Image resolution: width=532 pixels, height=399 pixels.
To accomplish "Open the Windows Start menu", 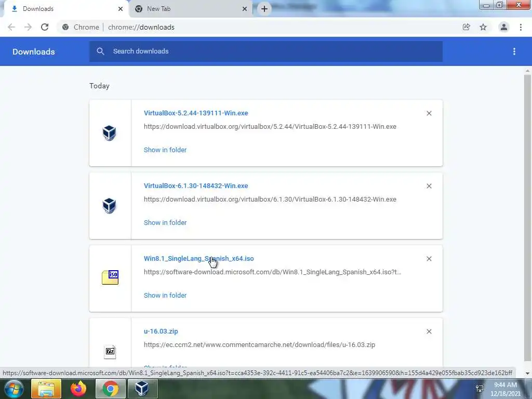I will tap(14, 389).
